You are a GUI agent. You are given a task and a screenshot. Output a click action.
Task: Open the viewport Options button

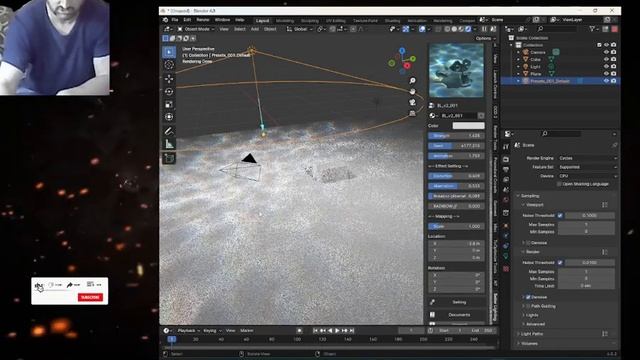coord(485,38)
